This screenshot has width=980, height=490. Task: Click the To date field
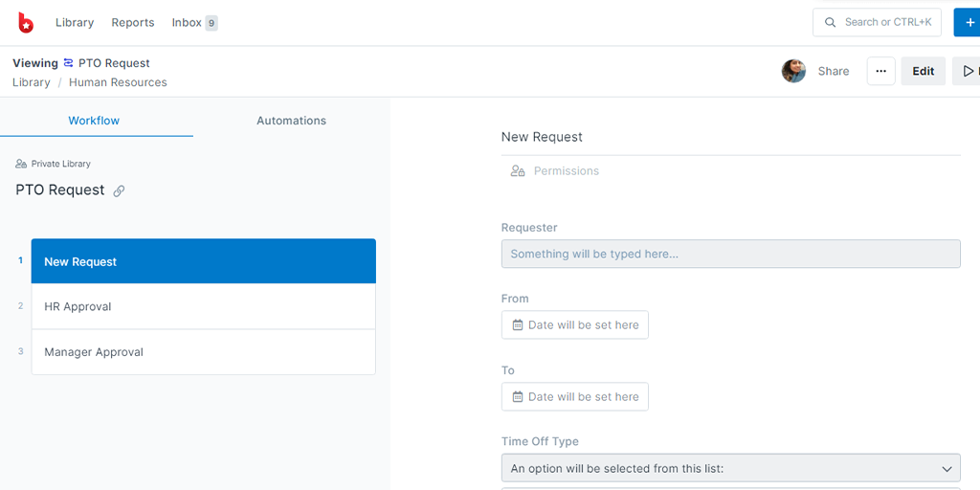click(575, 397)
